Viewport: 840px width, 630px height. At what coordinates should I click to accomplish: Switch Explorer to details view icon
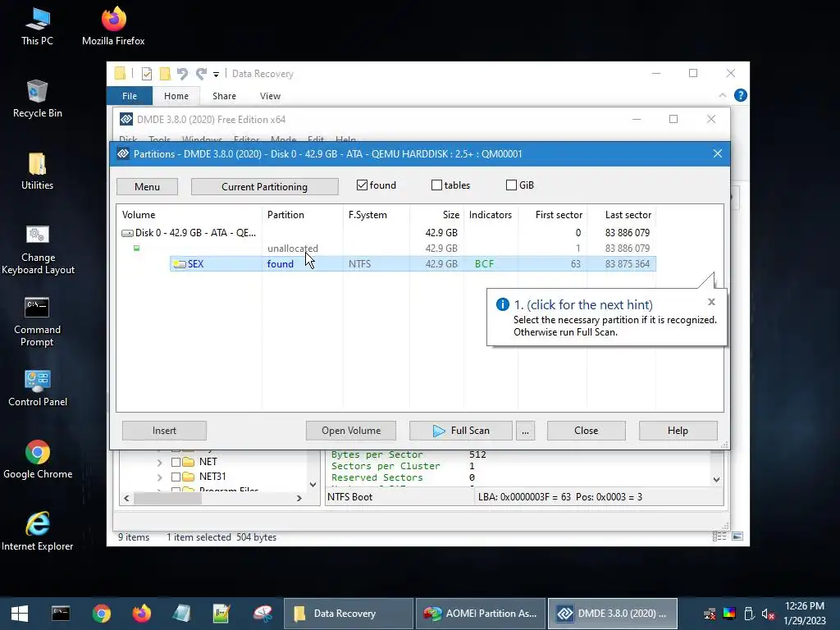pos(719,536)
